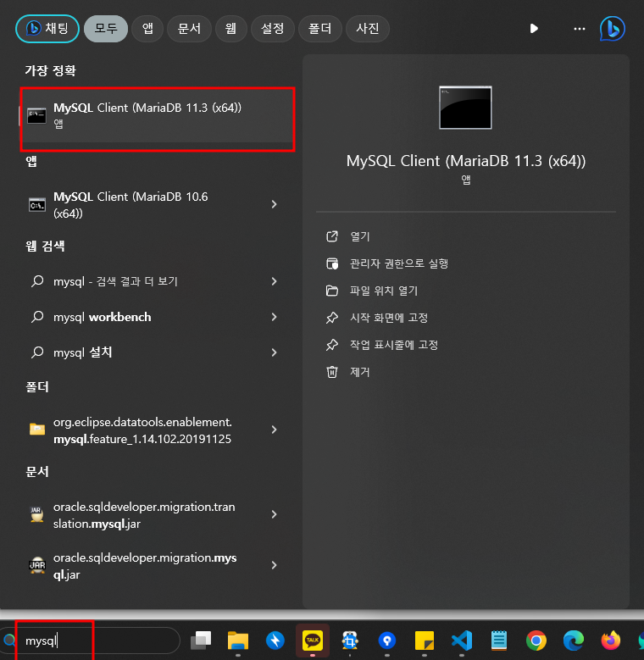This screenshot has height=660, width=644.
Task: Open Google Chrome from the taskbar
Action: click(536, 641)
